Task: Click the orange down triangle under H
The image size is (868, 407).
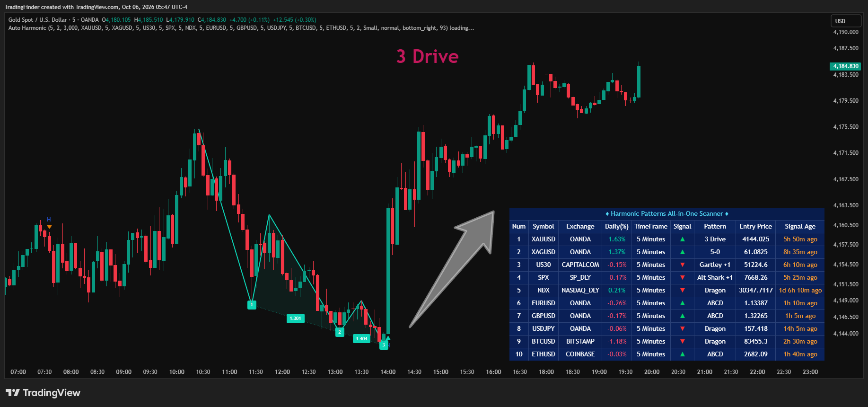Action: pyautogui.click(x=49, y=227)
